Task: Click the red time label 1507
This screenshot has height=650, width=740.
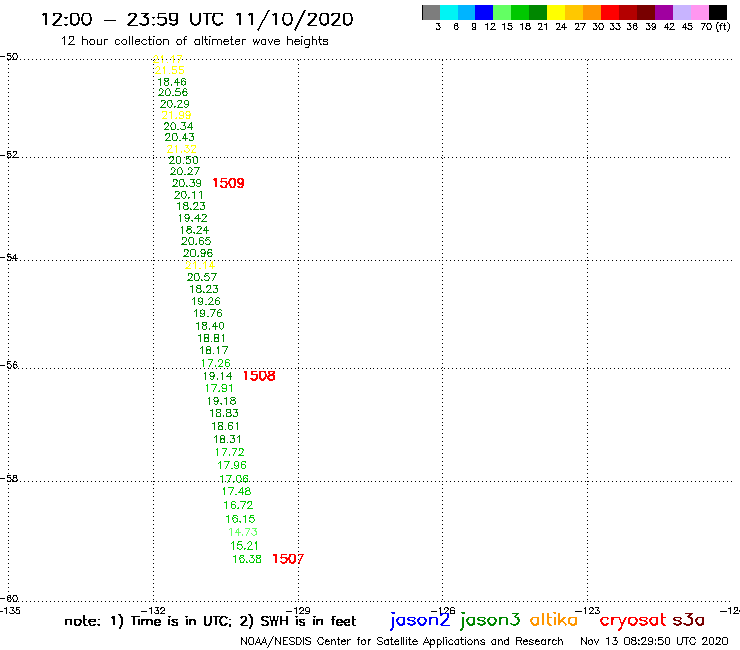Action: pyautogui.click(x=288, y=559)
